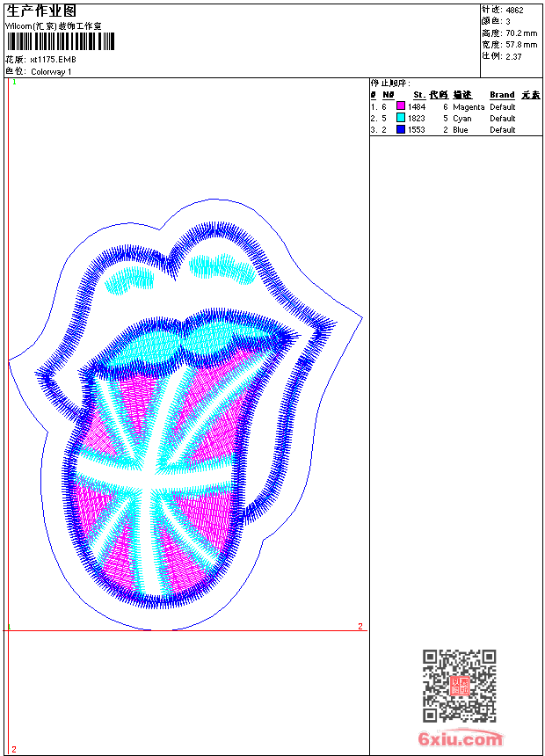Click the '元素' column header
Image resolution: width=545 pixels, height=756 pixels.
(x=531, y=95)
